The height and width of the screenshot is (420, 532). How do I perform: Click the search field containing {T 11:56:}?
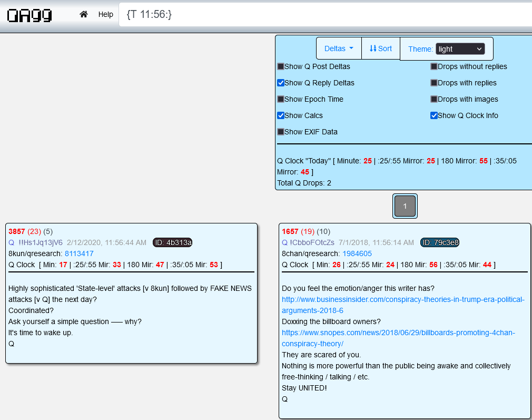coord(325,15)
